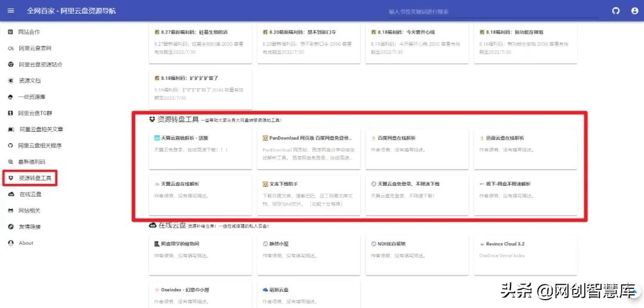644x308 pixels.
Task: Open the 萌新云盘 card
Action: [308, 294]
